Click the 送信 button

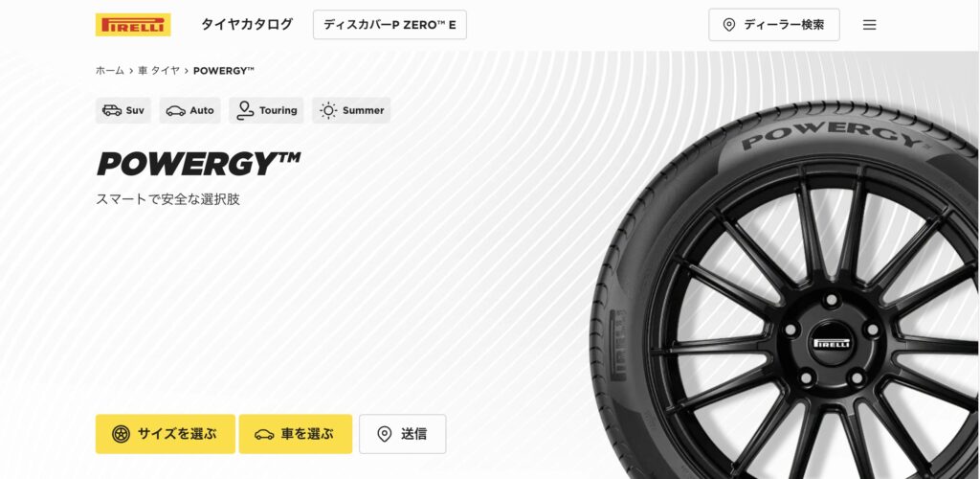[403, 434]
